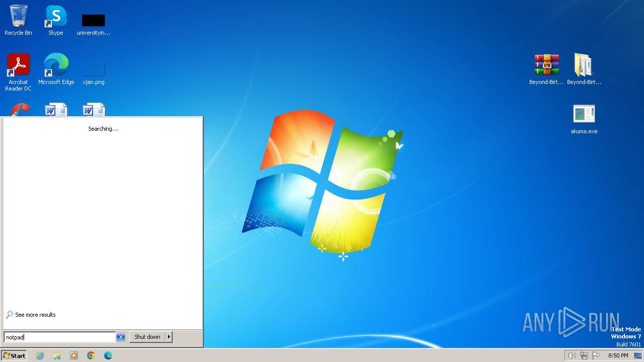Click in the notpad search box

60,337
